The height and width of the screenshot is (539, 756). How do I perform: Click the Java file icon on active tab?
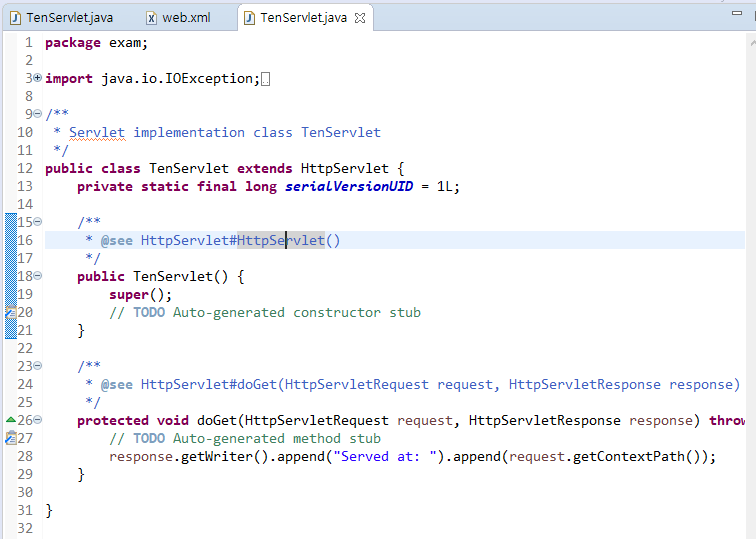[x=249, y=18]
